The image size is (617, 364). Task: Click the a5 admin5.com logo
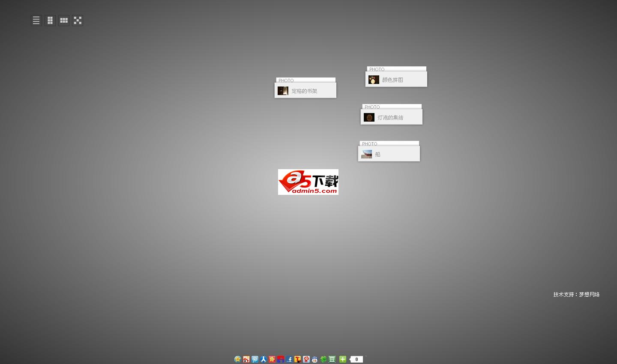pyautogui.click(x=308, y=182)
